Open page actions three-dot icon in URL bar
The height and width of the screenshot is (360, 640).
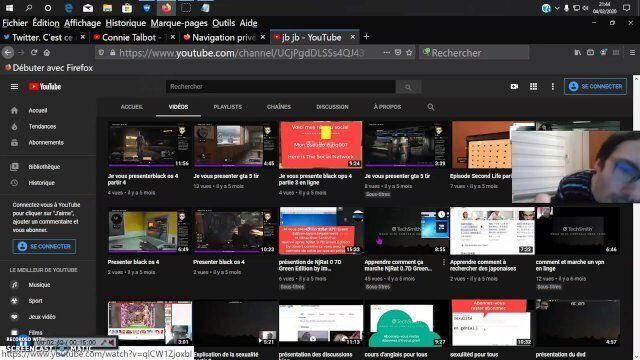point(386,53)
